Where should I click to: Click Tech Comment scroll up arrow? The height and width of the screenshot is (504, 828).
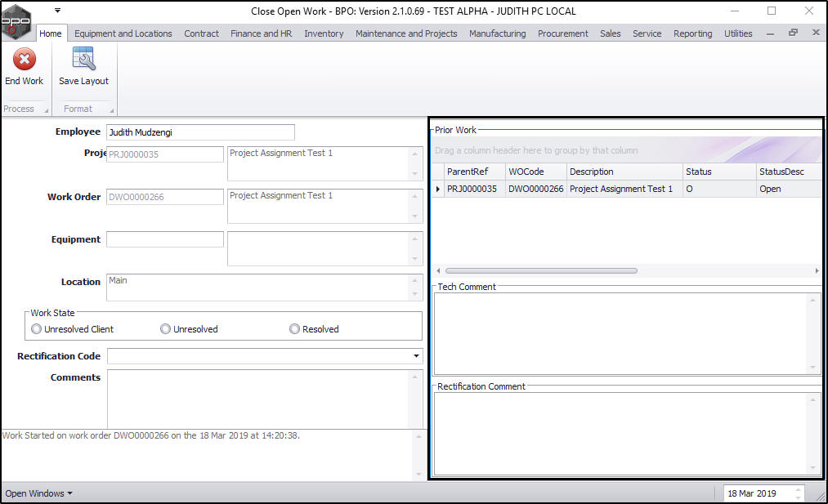tap(812, 300)
